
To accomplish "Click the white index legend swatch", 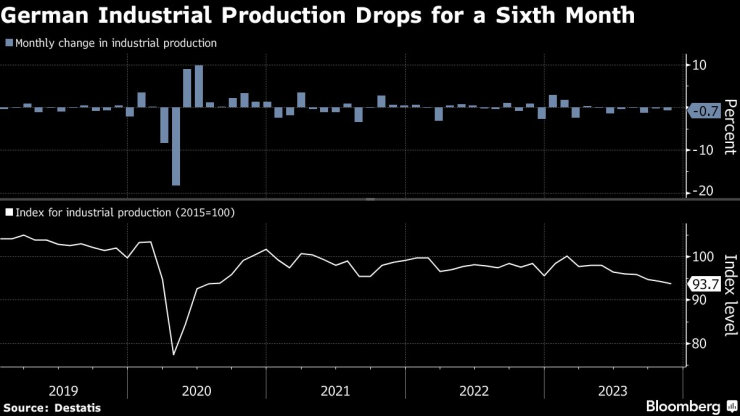I will tap(9, 212).
